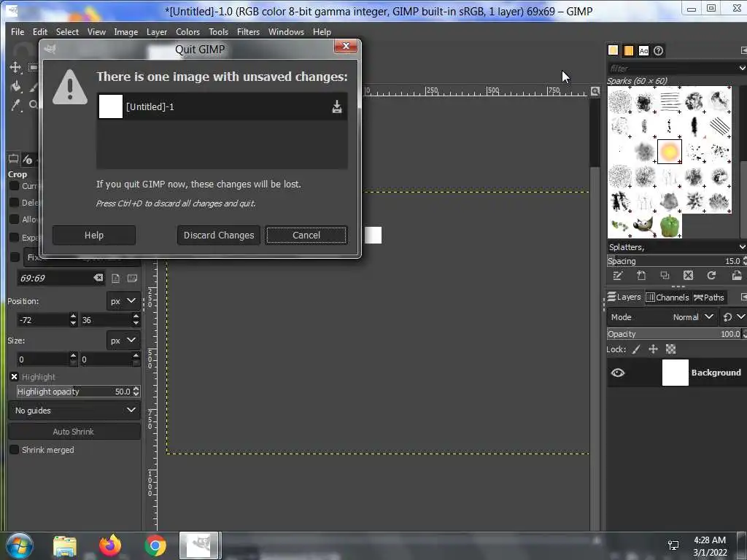Toggle the Fixed aspect checkbox
747x560 pixels.
(15, 257)
